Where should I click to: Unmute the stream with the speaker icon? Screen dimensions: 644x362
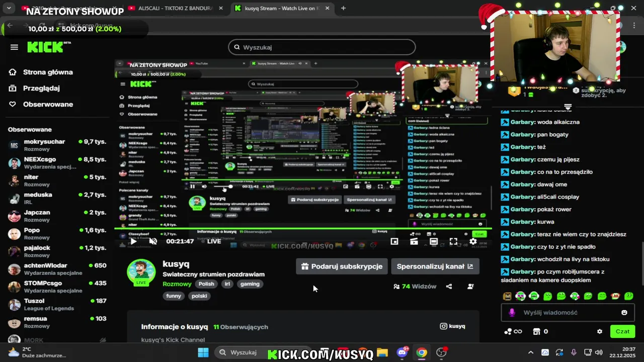[153, 241]
